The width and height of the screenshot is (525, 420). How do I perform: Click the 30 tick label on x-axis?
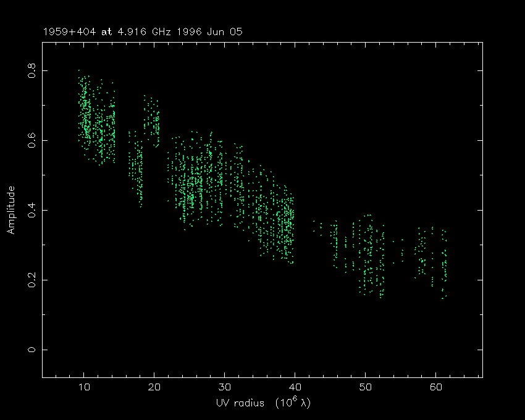(225, 388)
